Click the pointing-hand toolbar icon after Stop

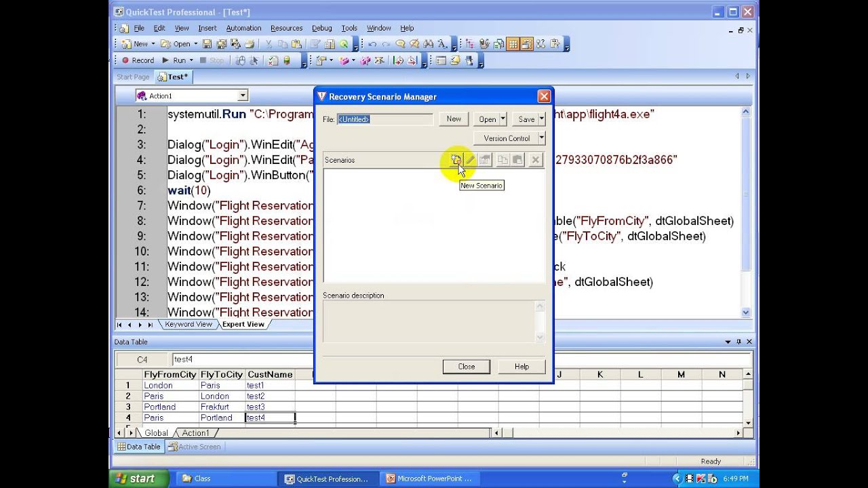click(x=240, y=60)
